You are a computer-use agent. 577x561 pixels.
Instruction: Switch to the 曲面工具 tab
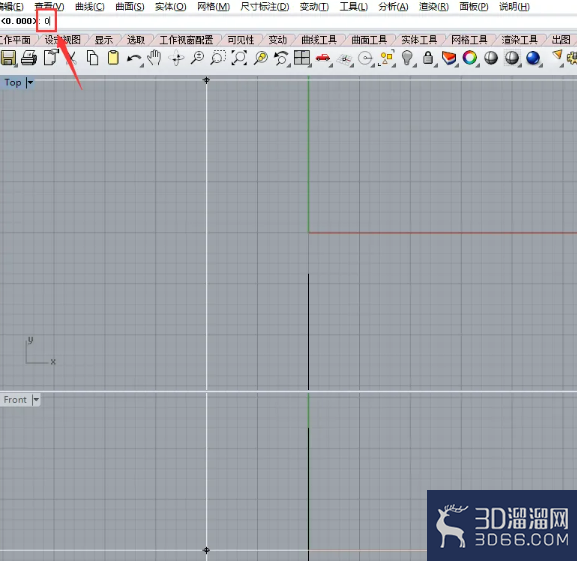click(x=369, y=40)
